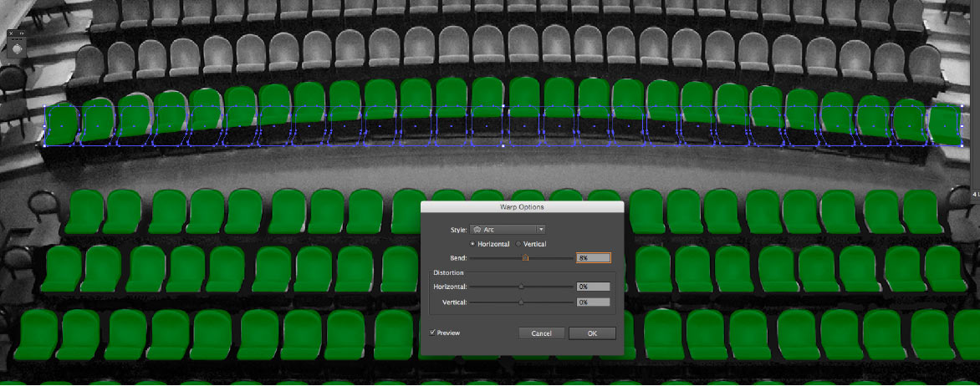Screen dimensions: 980x386
Task: Click the Distortion Horizontal slider handle
Action: pos(521,287)
